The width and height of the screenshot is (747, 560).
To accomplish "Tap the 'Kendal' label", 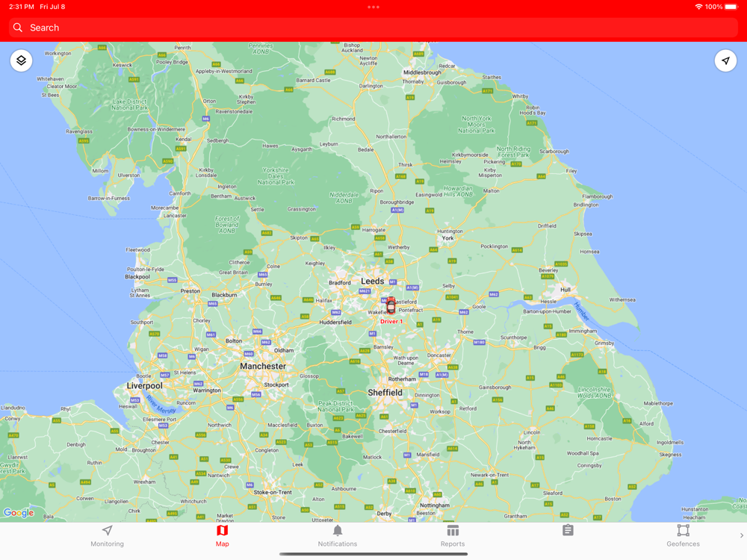I will click(x=184, y=140).
